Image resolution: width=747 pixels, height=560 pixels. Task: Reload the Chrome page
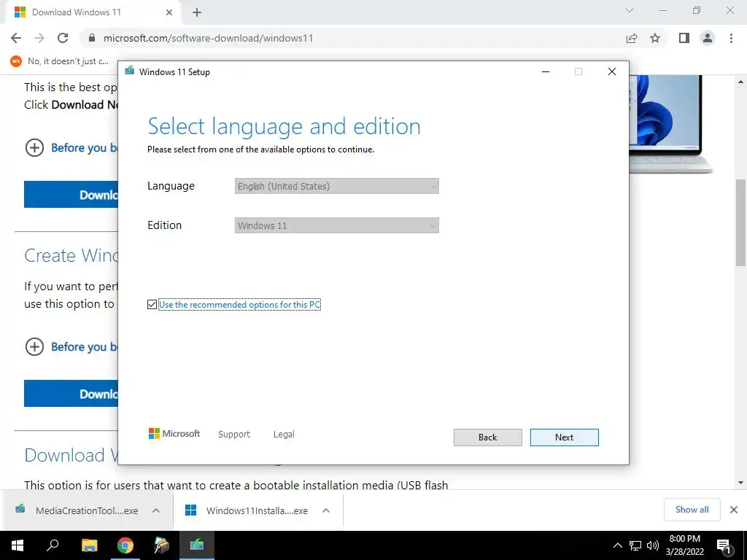pyautogui.click(x=63, y=38)
